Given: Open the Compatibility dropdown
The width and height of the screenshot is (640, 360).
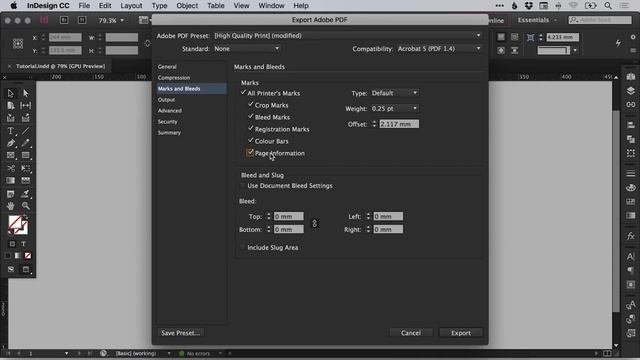Looking at the screenshot, I should coord(439,49).
